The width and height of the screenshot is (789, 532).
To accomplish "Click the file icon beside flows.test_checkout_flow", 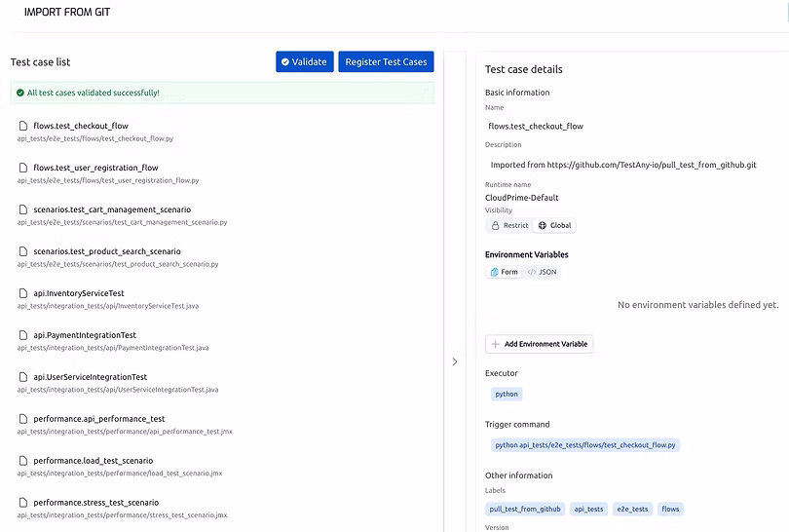I will point(23,126).
